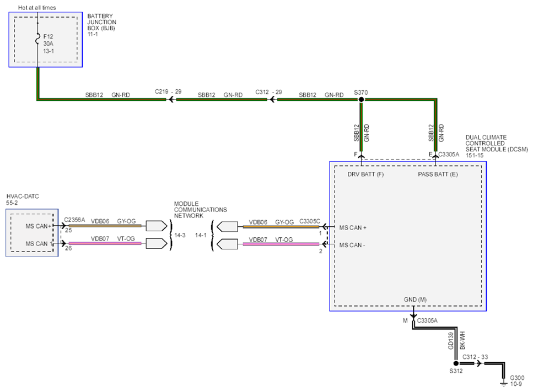The height and width of the screenshot is (392, 533).
Task: Click the S370 splice dot
Action: pos(362,100)
